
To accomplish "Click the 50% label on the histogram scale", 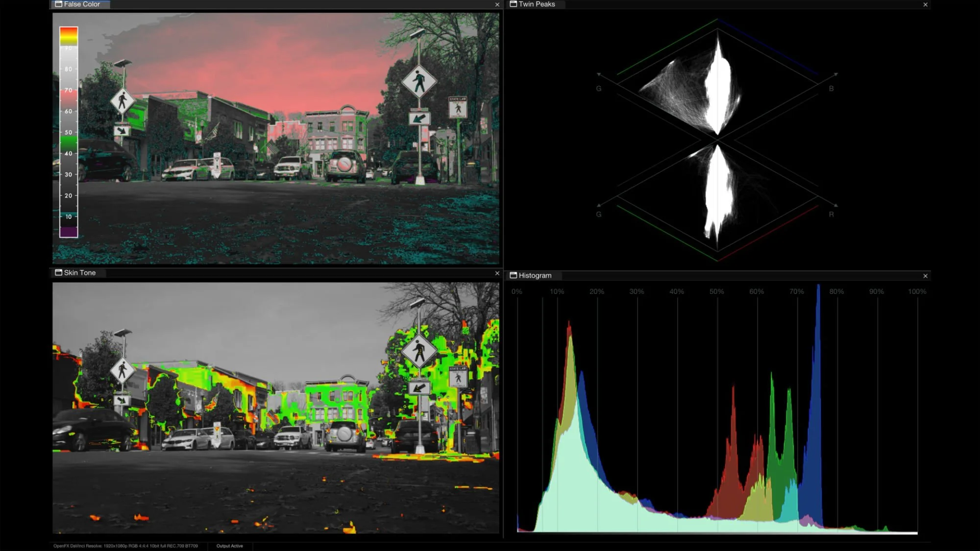I will click(716, 291).
